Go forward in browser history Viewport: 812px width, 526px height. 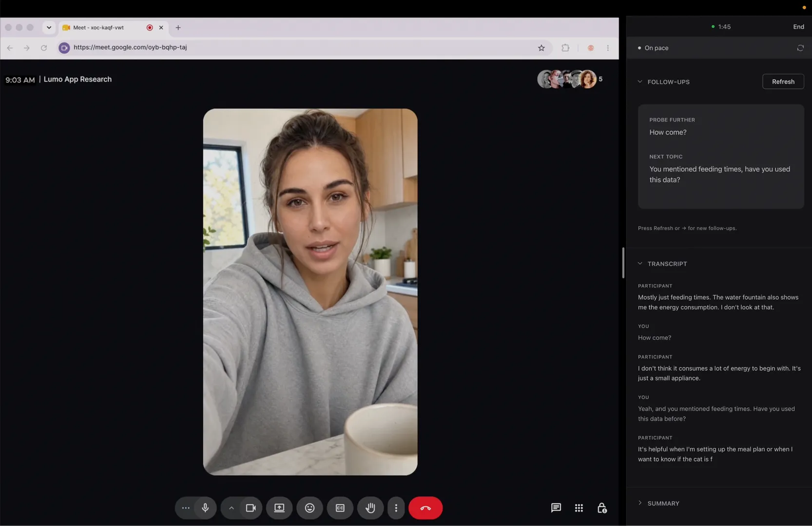click(27, 48)
